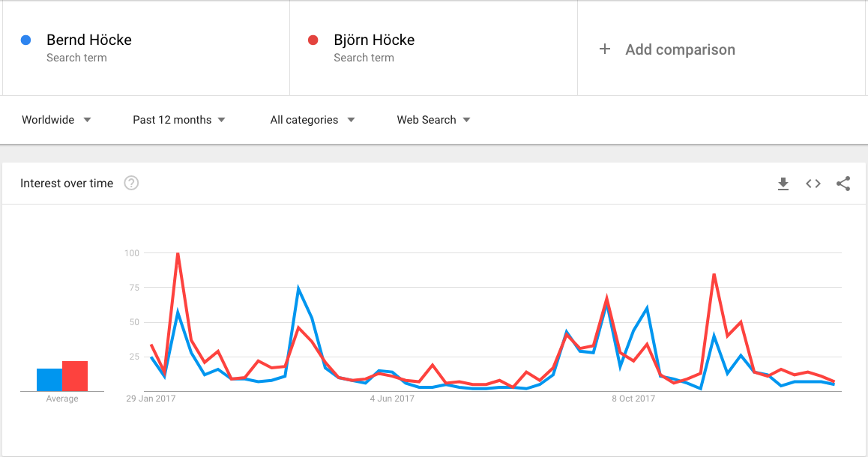
Task: Share the interest over time chart
Action: coord(843,184)
